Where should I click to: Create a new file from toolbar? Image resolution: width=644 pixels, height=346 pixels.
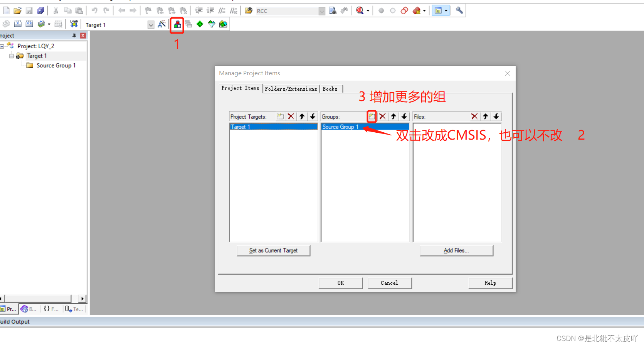tap(6, 10)
